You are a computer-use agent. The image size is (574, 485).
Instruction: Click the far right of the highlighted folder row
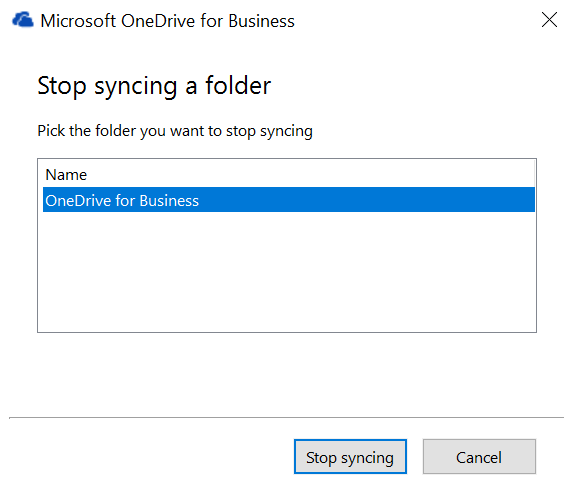pyautogui.click(x=520, y=200)
